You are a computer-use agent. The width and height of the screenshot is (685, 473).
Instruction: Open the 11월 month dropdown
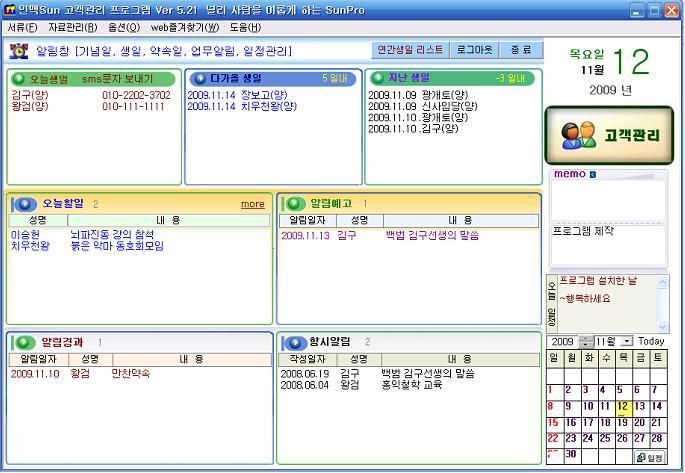[x=627, y=341]
